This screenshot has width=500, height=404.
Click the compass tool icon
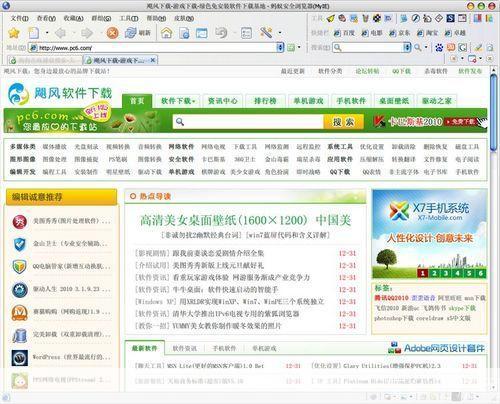click(x=415, y=18)
